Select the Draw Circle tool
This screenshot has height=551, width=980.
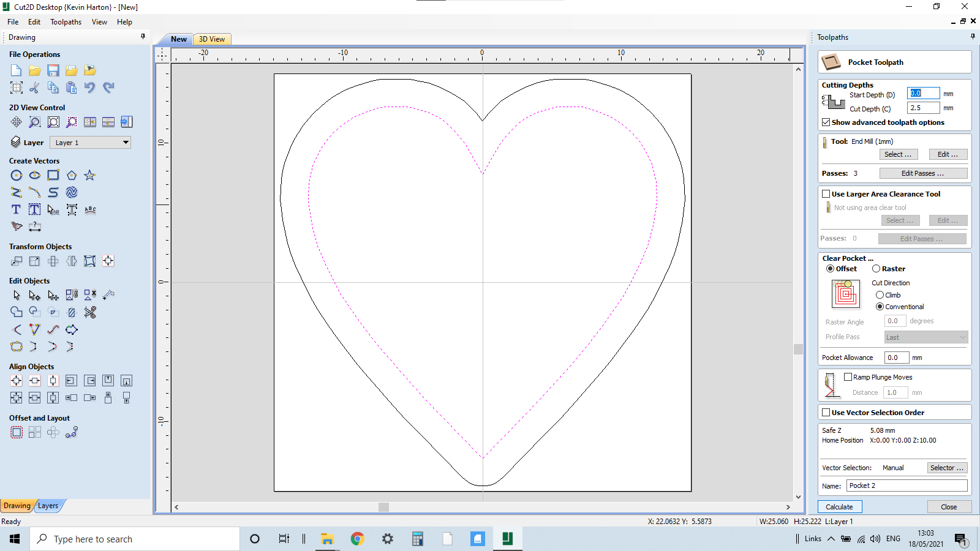(x=17, y=176)
